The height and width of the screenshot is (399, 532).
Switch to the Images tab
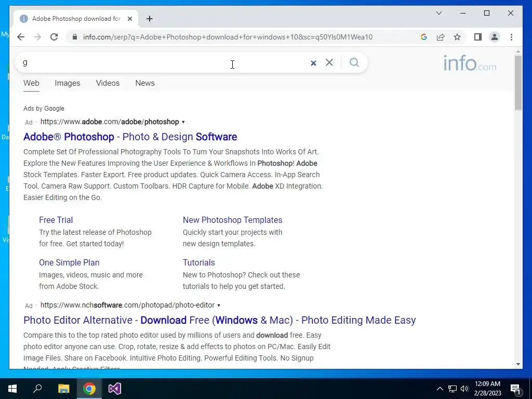pyautogui.click(x=68, y=83)
